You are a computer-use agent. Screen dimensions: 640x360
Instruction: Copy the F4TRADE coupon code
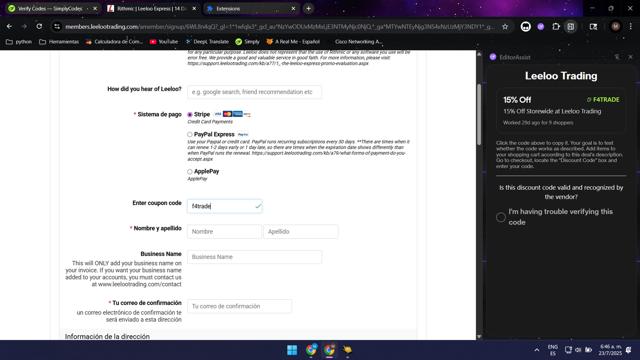pyautogui.click(x=603, y=100)
